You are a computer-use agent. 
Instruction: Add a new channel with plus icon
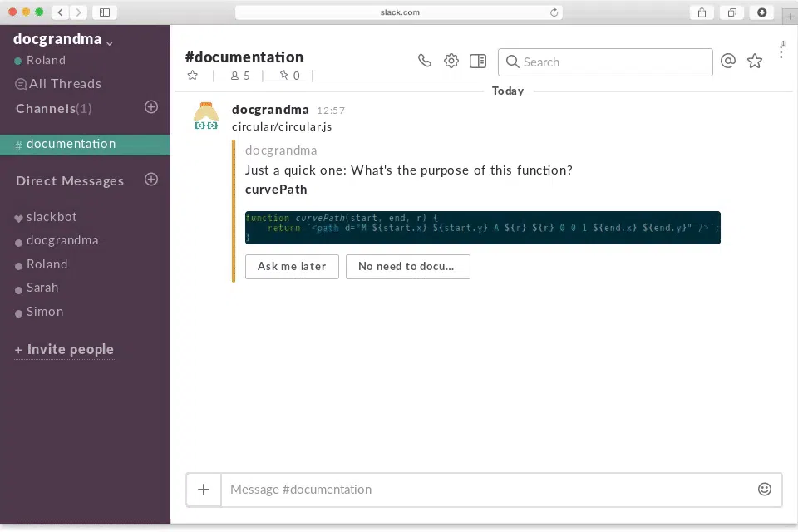pos(151,107)
